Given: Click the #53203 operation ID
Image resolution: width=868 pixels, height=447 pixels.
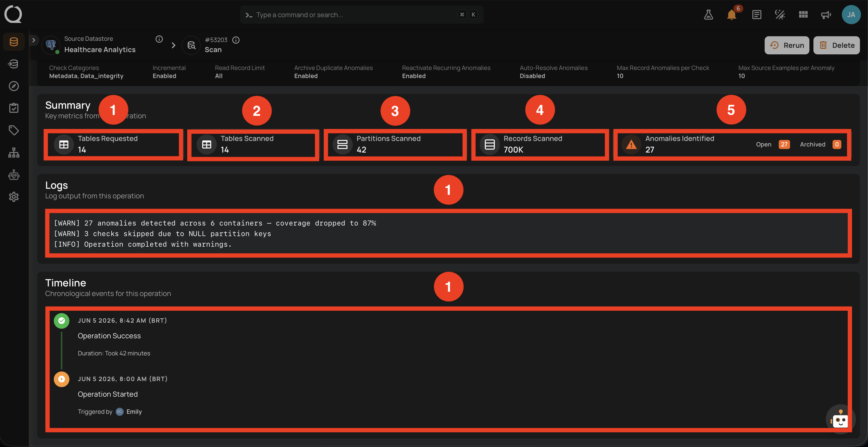Looking at the screenshot, I should coord(216,40).
